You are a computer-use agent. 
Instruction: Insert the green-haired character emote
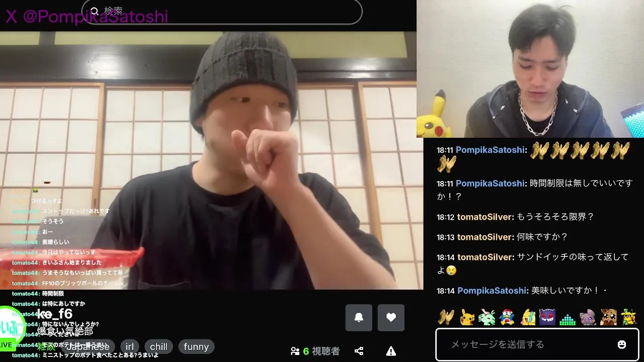[487, 317]
